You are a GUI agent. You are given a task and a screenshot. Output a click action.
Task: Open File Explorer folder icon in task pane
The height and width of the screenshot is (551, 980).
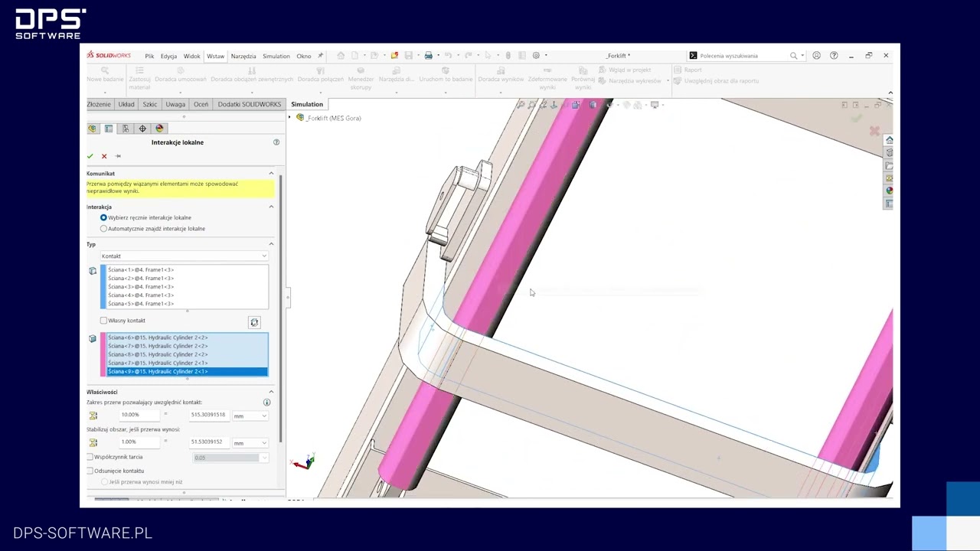889,166
